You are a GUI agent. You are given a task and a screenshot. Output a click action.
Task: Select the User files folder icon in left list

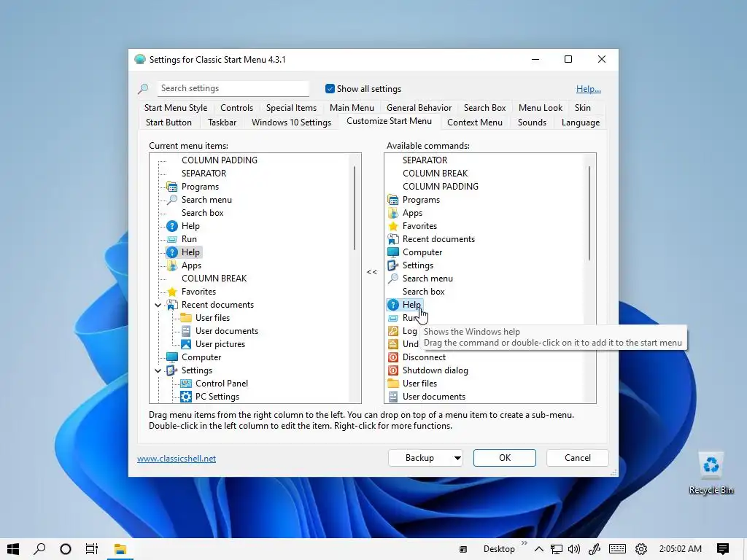pos(186,318)
